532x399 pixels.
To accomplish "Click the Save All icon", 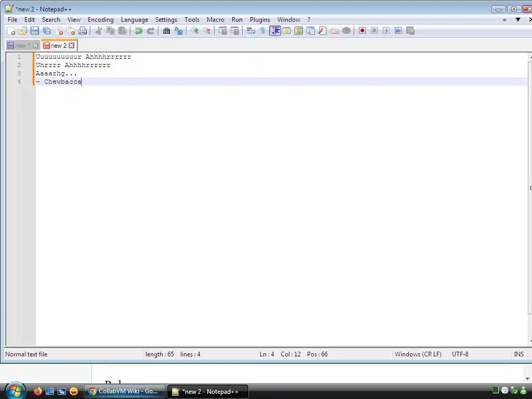I will (x=47, y=31).
